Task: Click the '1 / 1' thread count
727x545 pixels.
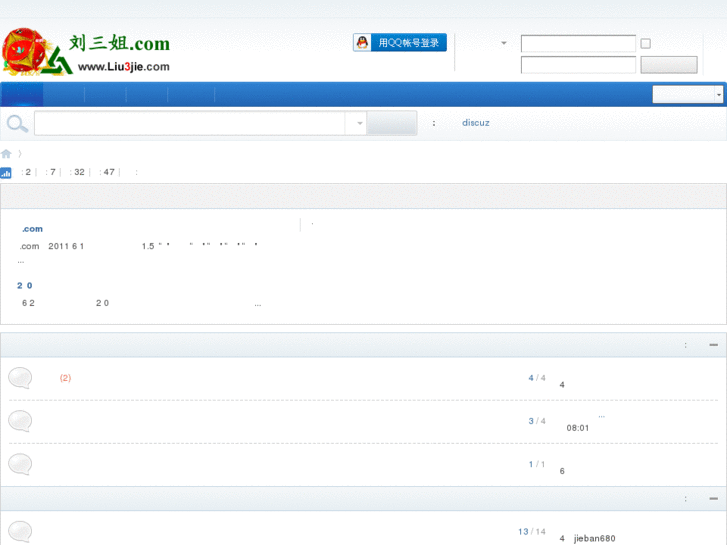Action: click(x=537, y=464)
